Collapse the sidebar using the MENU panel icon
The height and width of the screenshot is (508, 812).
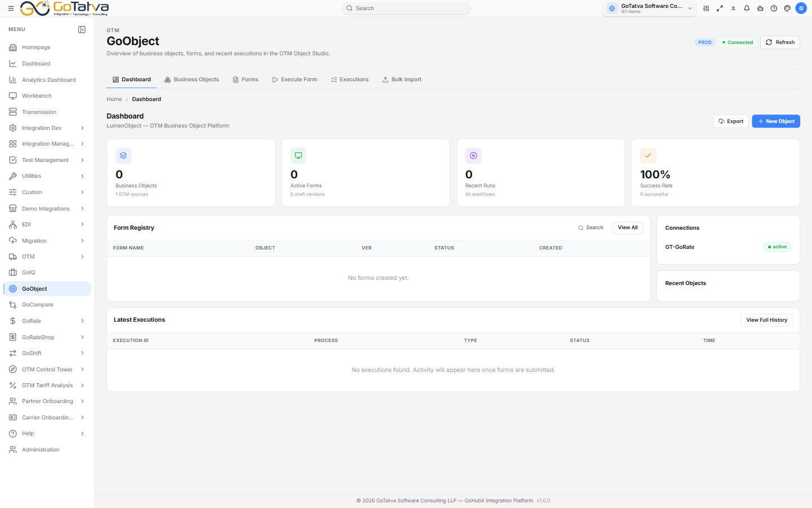coord(82,29)
